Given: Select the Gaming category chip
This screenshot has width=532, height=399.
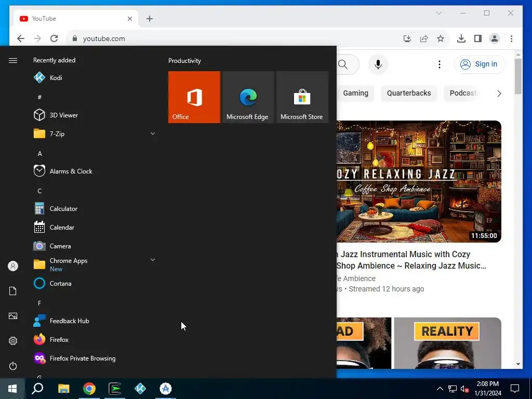Looking at the screenshot, I should [355, 93].
